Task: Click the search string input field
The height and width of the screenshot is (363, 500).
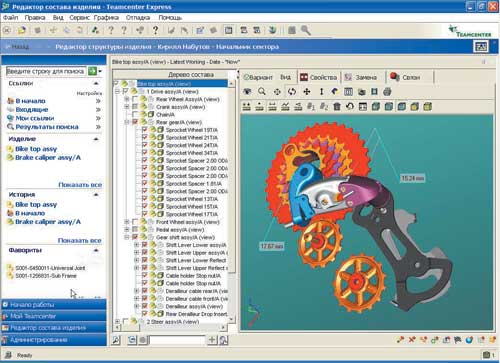Action: (x=46, y=71)
